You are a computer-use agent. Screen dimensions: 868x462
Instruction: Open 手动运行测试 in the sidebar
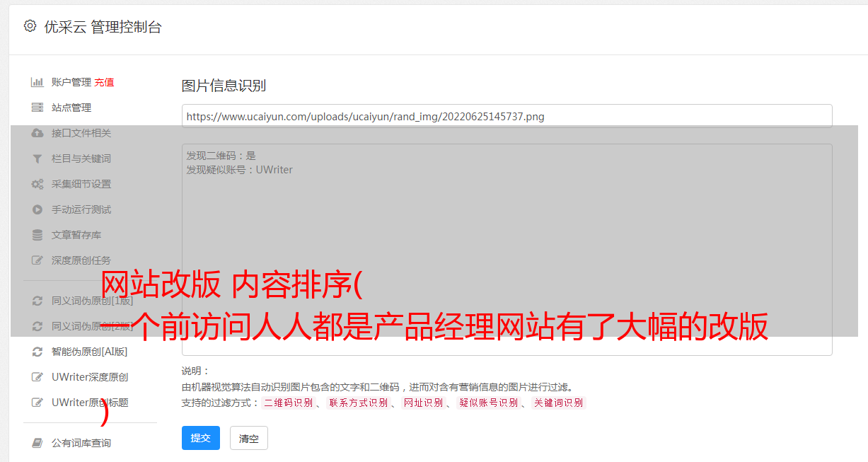[x=81, y=209]
